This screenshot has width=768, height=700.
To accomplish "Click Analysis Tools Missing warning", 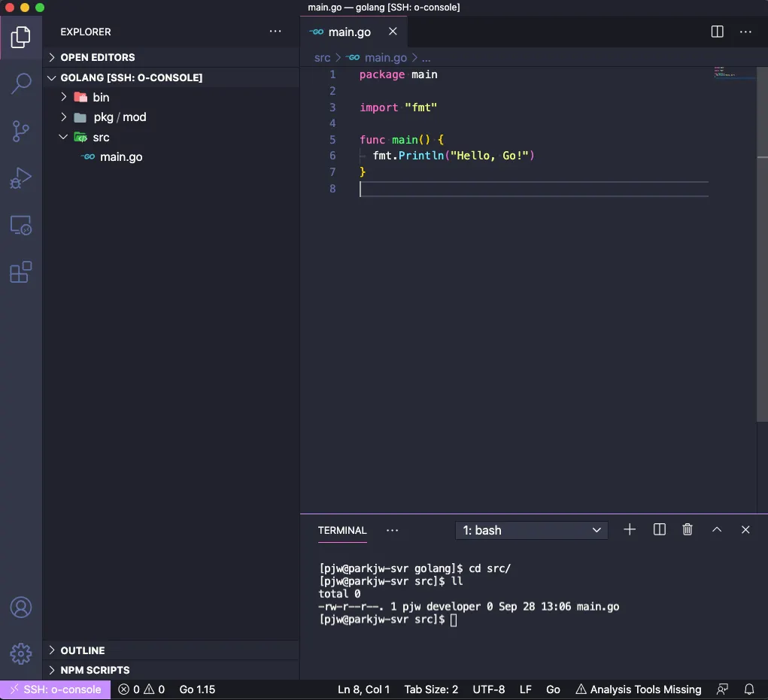I will [x=638, y=689].
